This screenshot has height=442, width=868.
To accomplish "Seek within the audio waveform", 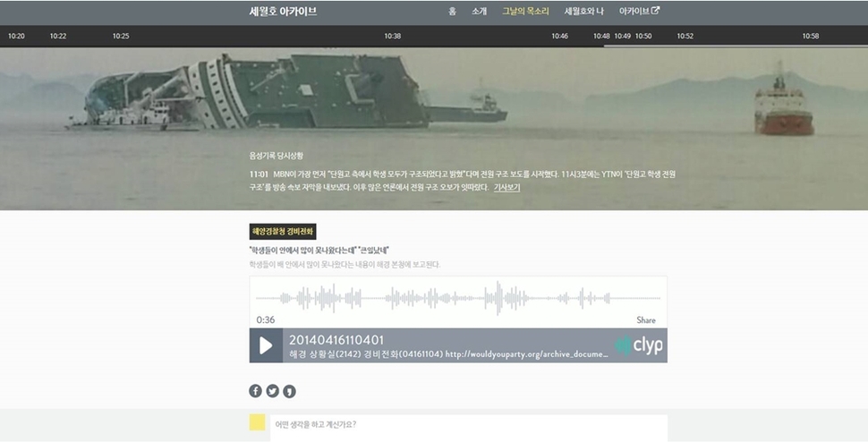I will [457, 298].
